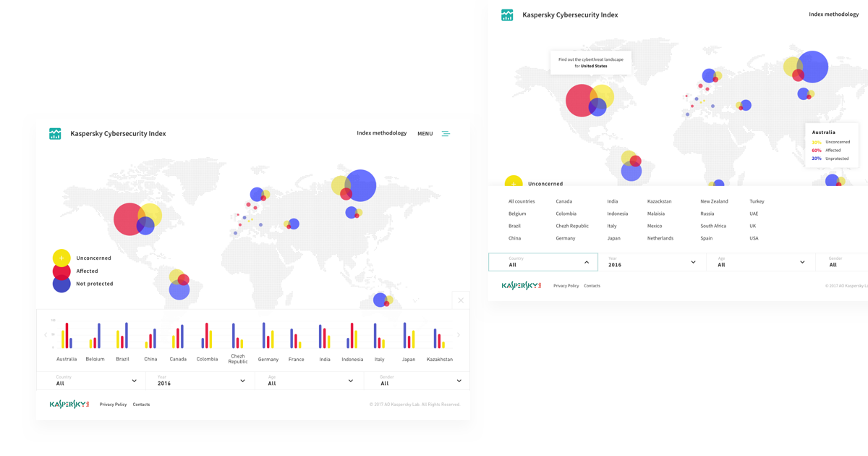Click the green index logo in bar chart view
This screenshot has height=456, width=868.
(x=55, y=134)
